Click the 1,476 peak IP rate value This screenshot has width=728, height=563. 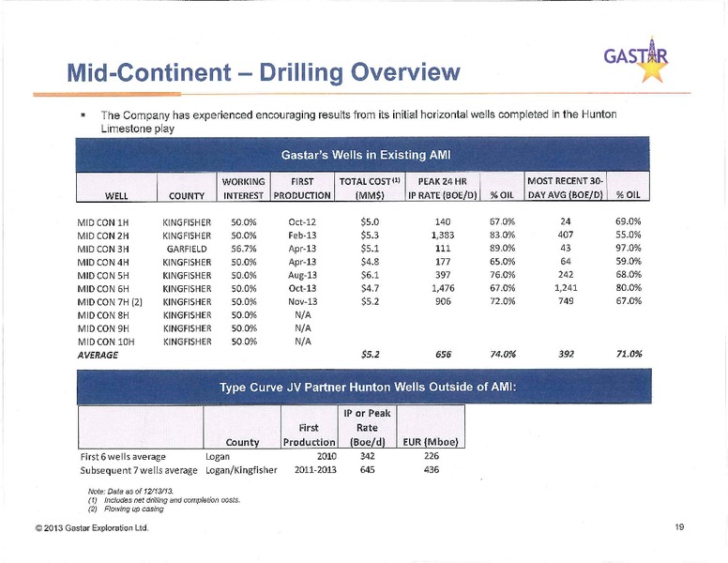(443, 288)
